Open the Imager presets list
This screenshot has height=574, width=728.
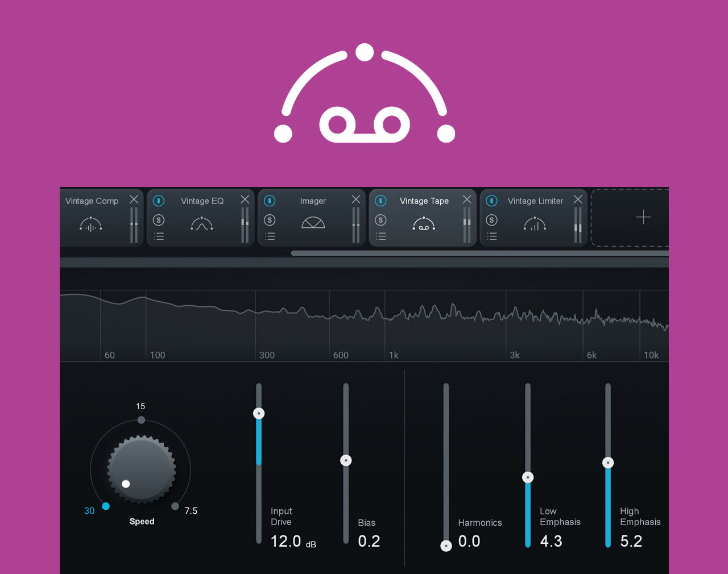point(270,236)
